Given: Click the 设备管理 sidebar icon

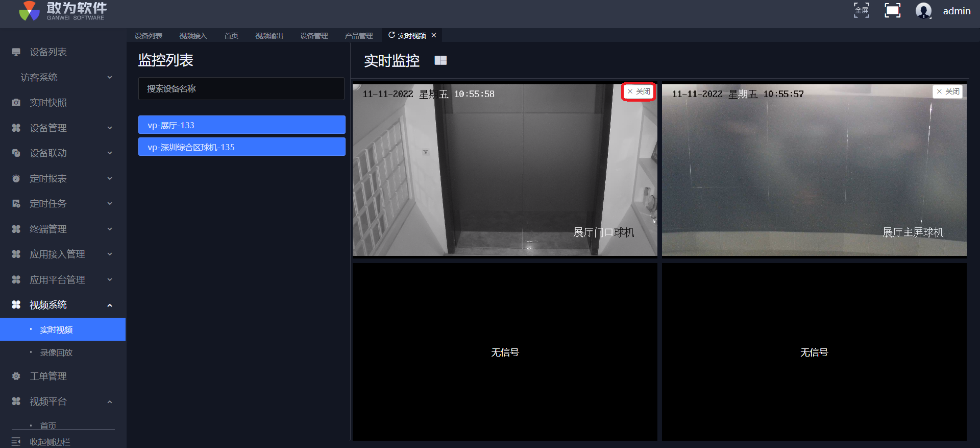Looking at the screenshot, I should tap(16, 128).
